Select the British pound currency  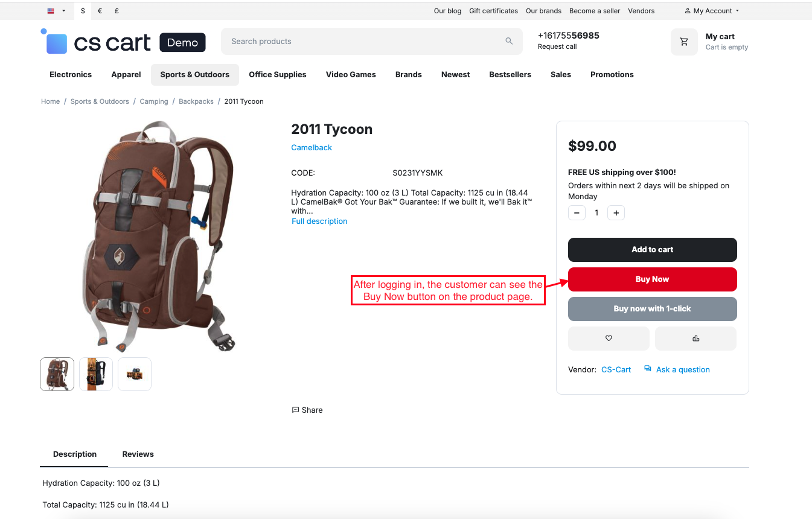[x=117, y=11]
